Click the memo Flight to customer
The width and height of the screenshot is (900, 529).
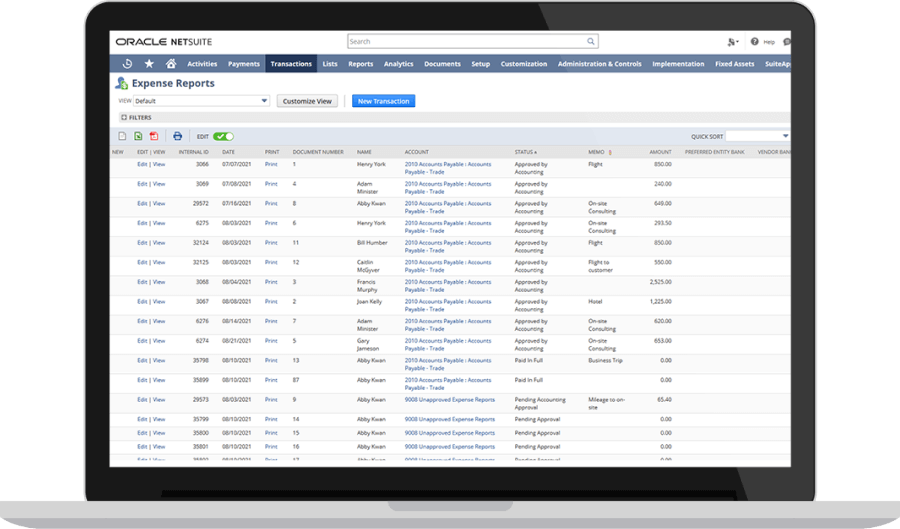pyautogui.click(x=600, y=266)
